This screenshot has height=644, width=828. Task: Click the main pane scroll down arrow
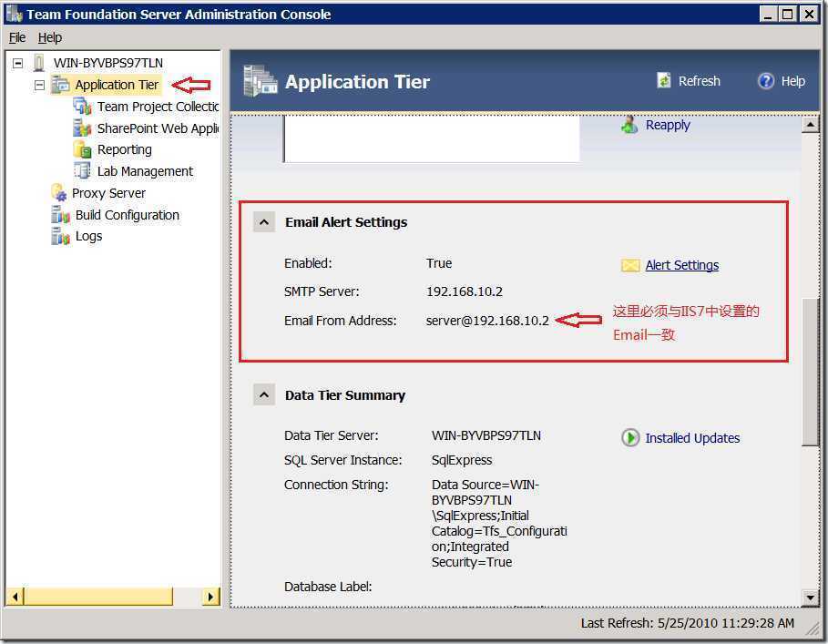point(810,598)
